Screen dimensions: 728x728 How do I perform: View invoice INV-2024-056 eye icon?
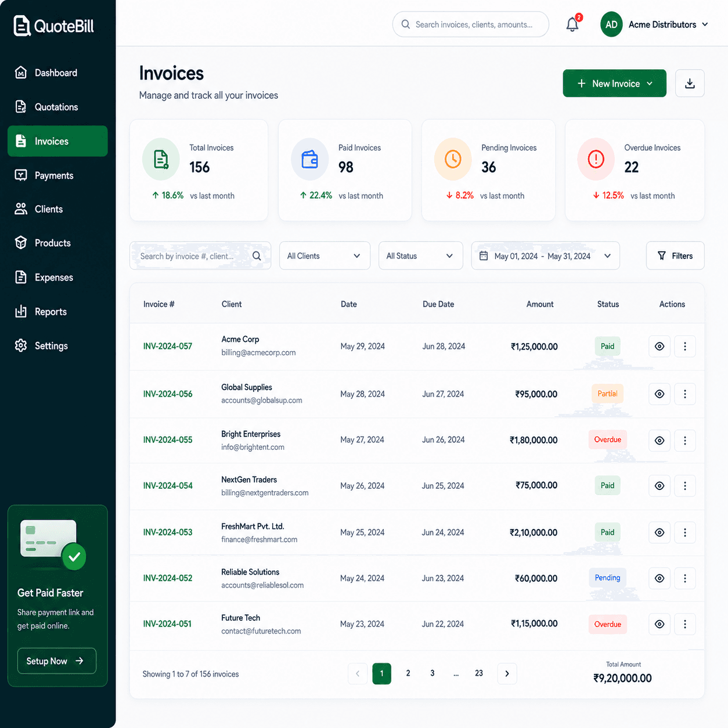coord(659,394)
